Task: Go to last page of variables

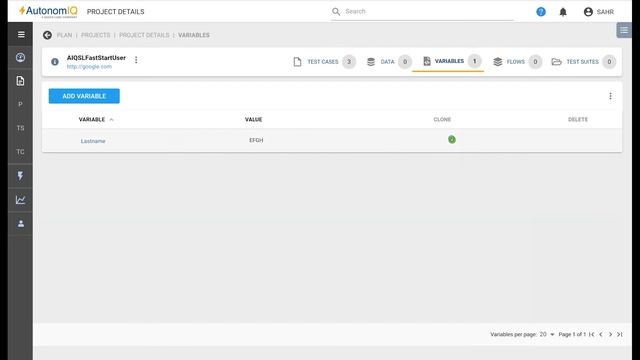Action: coord(620,334)
